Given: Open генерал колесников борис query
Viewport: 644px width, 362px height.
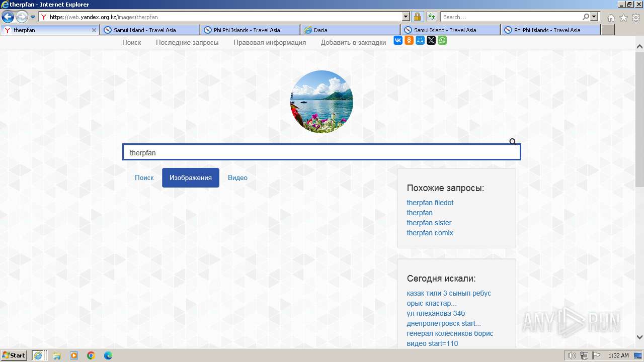Looking at the screenshot, I should [x=450, y=333].
